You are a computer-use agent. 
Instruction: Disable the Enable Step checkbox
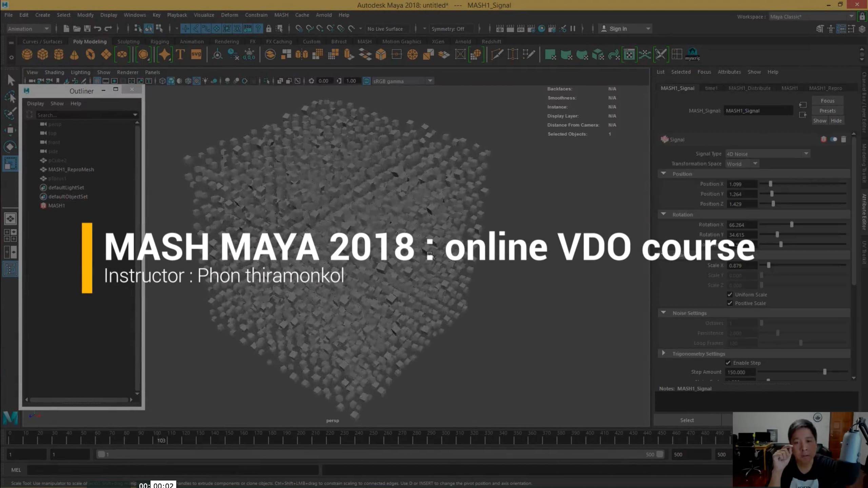[x=728, y=363]
